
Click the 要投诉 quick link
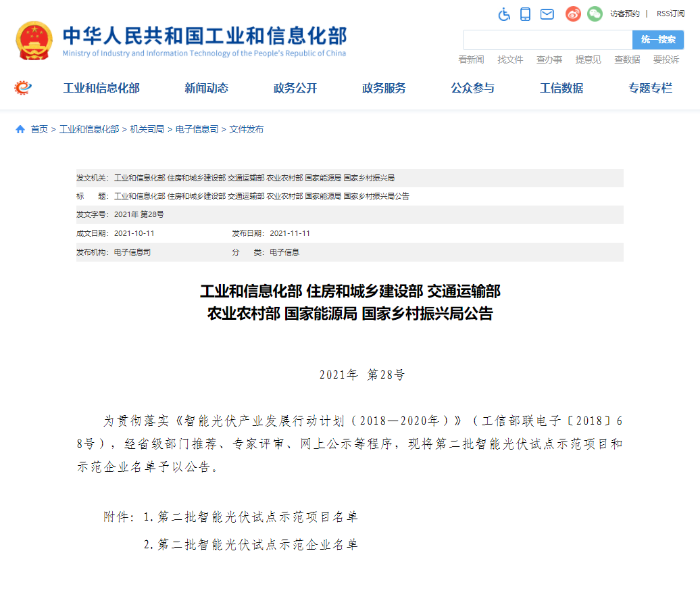pos(666,59)
